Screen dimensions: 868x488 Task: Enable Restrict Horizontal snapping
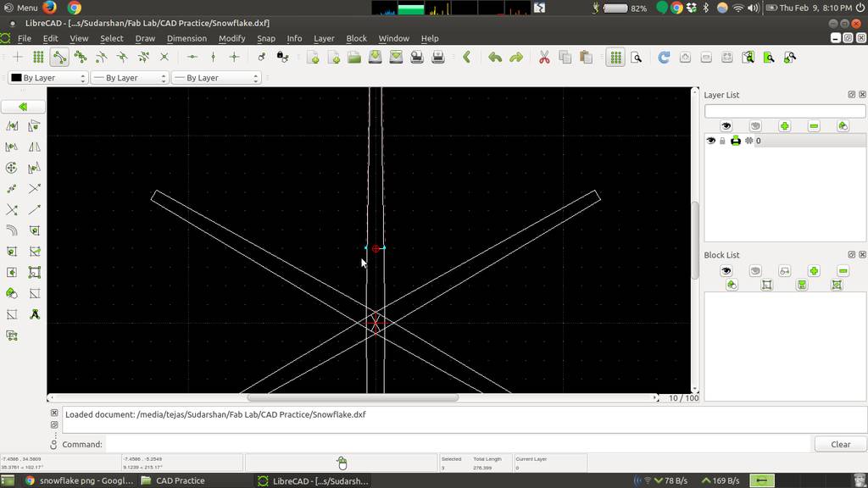coord(192,57)
